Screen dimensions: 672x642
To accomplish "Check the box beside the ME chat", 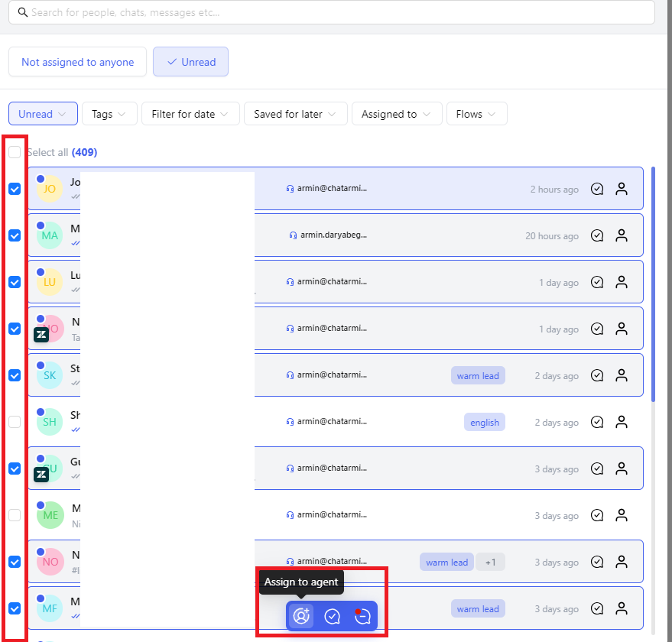I will [15, 515].
